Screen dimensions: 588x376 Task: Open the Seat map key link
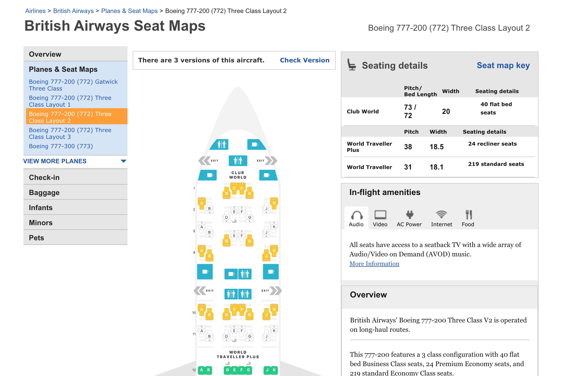tap(503, 66)
